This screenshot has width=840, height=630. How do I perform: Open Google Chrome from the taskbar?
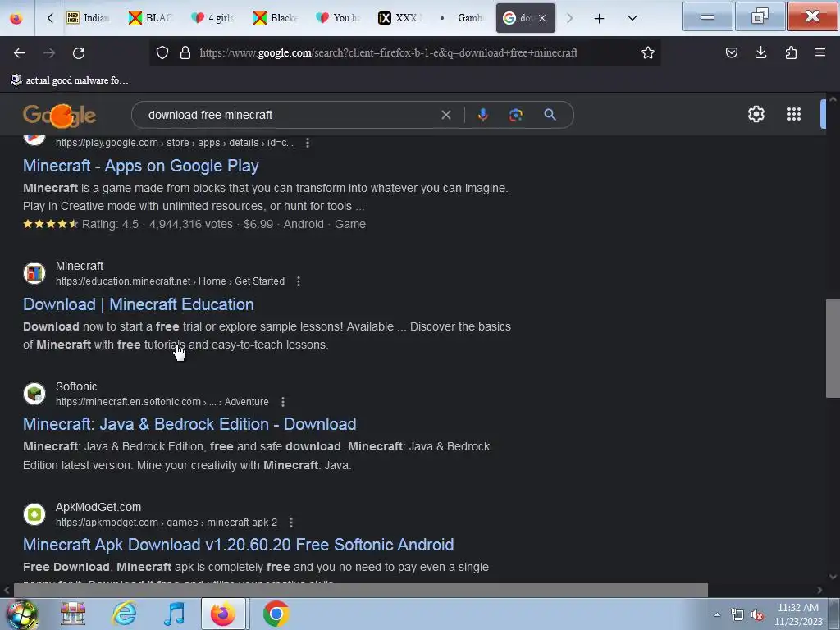coord(276,614)
